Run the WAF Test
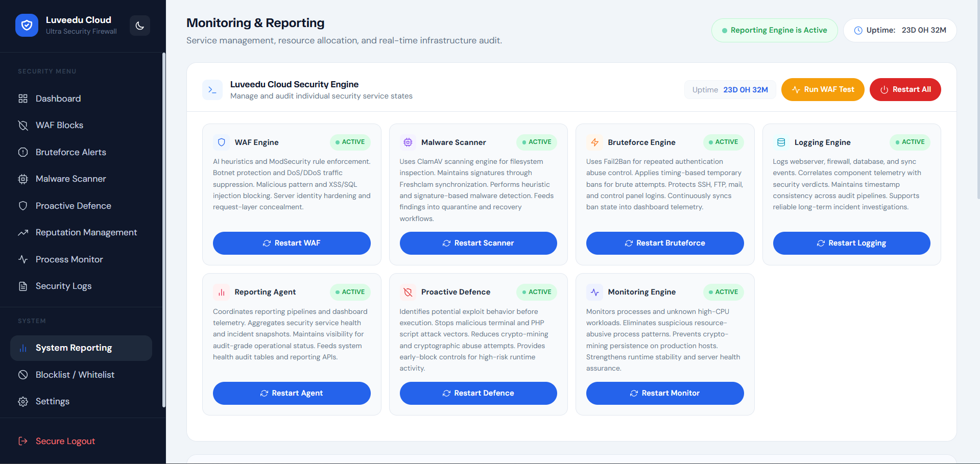 [x=823, y=89]
